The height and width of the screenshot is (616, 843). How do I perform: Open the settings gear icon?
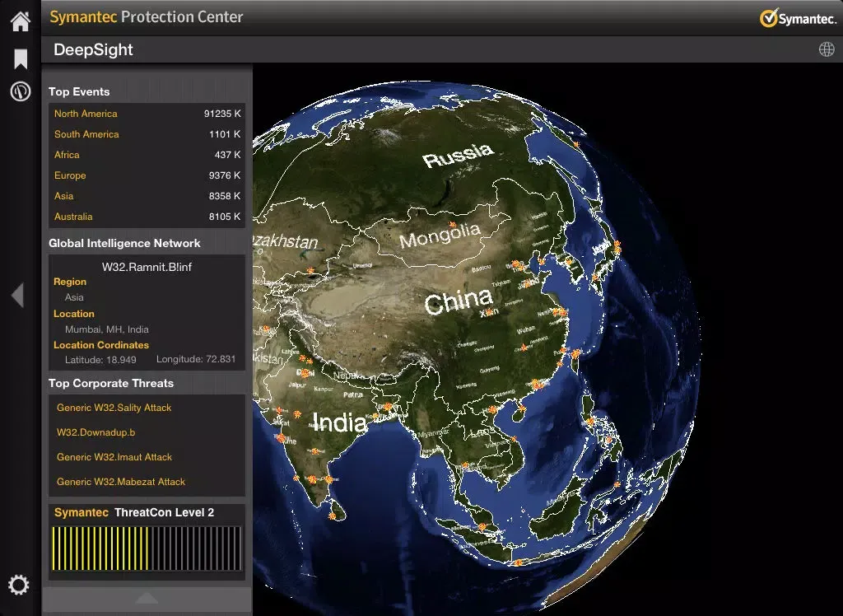coord(18,585)
